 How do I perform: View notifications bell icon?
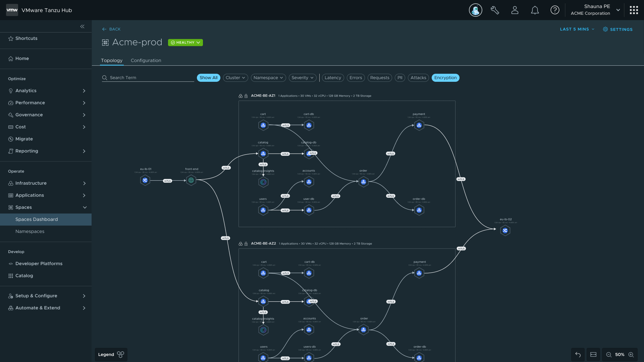[535, 10]
